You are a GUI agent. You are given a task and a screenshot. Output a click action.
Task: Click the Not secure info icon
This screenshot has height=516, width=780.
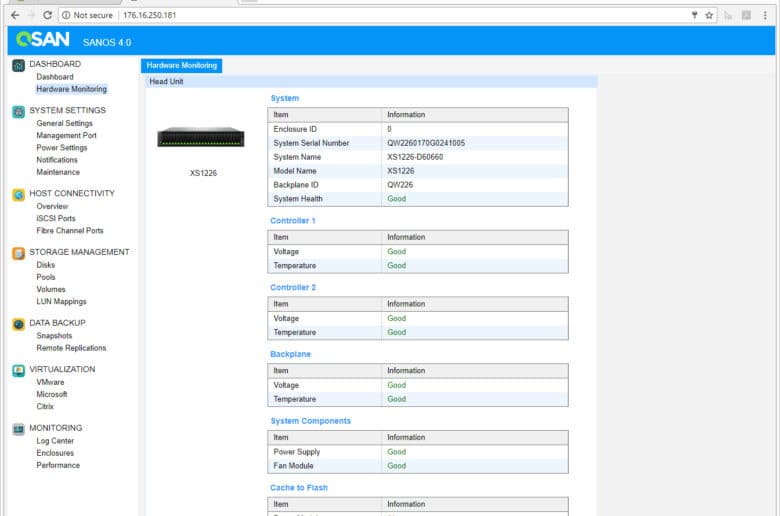pos(66,15)
